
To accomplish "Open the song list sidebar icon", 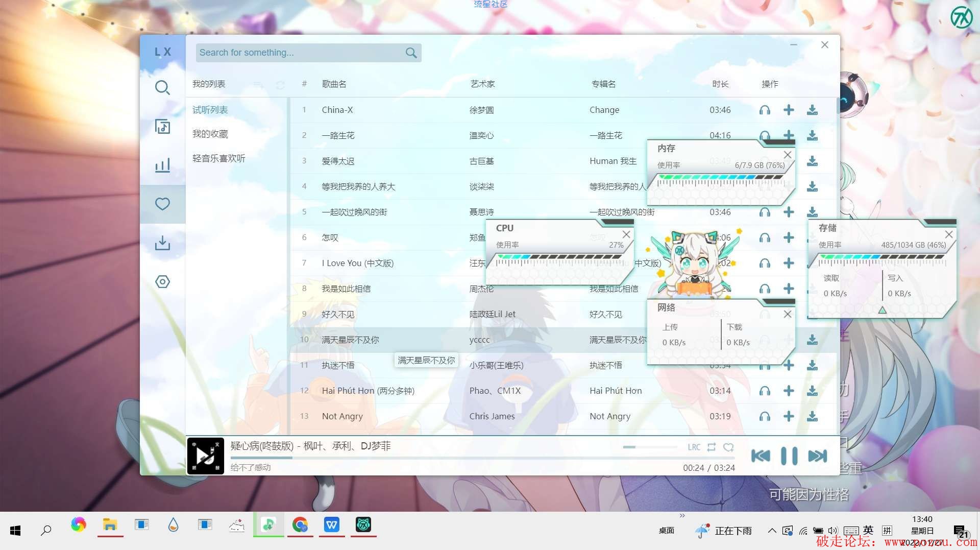I will point(162,126).
